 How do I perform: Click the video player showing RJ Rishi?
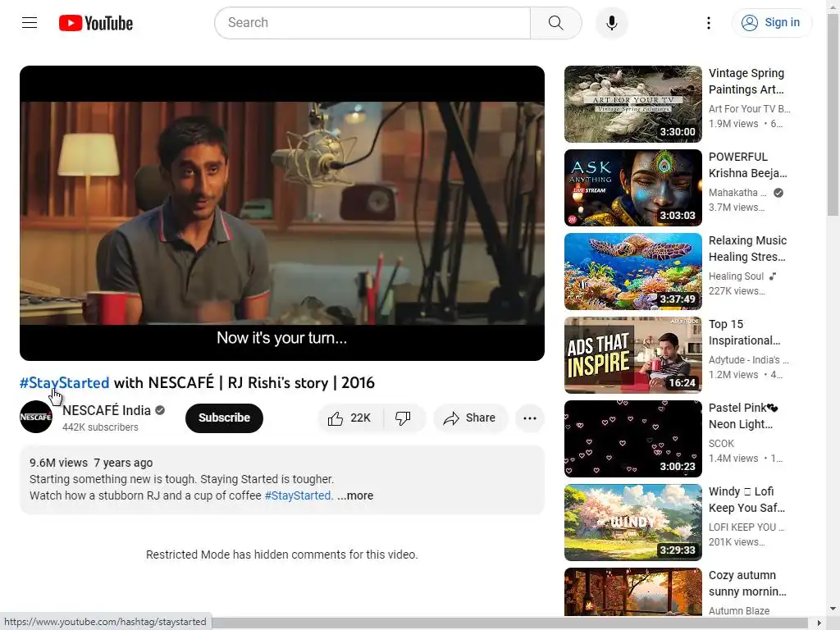click(x=282, y=213)
